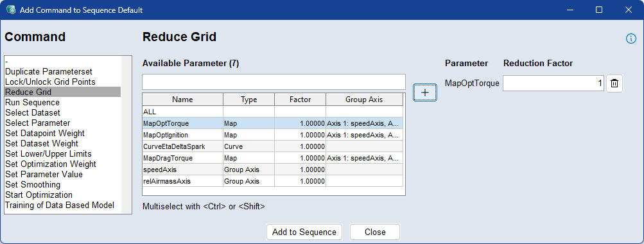
Task: Select Set Smoothing from command list
Action: (33, 184)
